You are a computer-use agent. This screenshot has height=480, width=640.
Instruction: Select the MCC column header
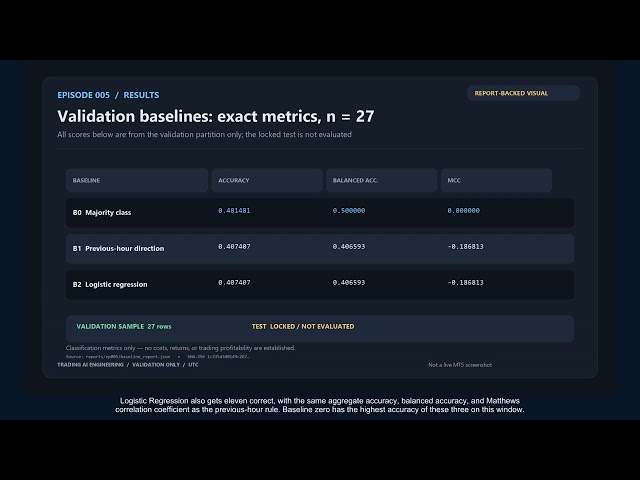click(x=496, y=180)
